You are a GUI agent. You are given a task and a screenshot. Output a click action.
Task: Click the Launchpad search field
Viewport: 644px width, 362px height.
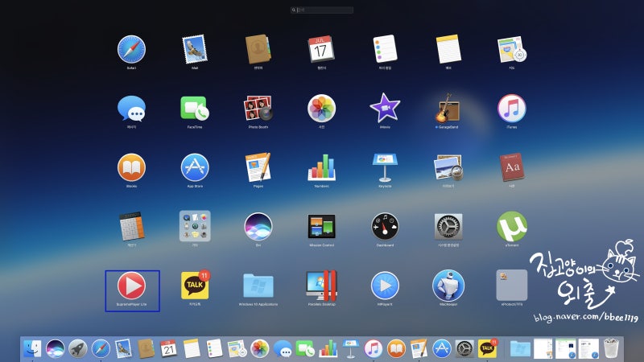click(x=321, y=10)
